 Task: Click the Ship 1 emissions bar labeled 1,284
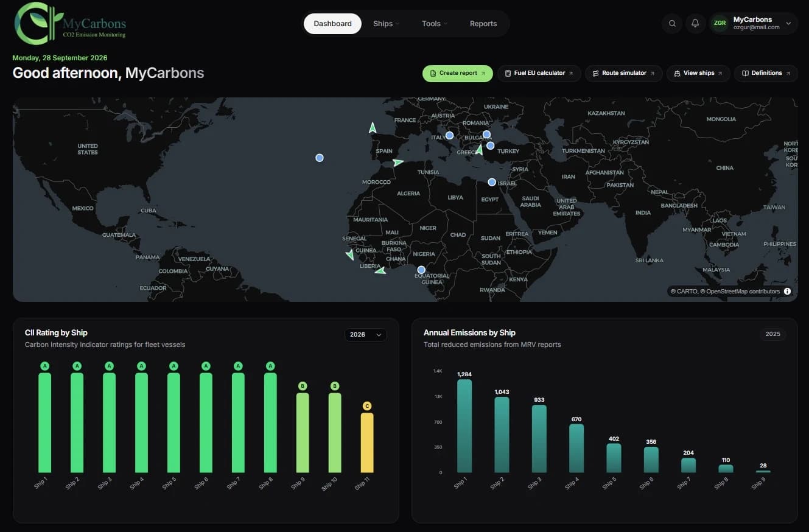click(464, 426)
